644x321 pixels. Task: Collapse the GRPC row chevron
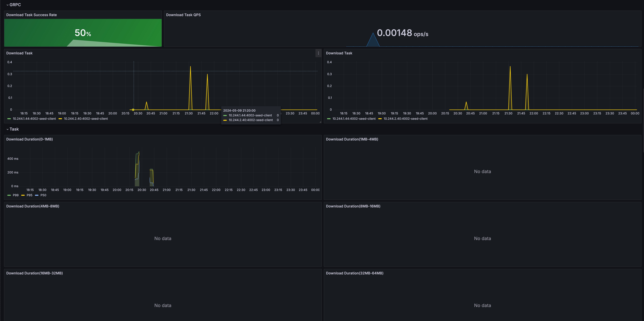7,5
